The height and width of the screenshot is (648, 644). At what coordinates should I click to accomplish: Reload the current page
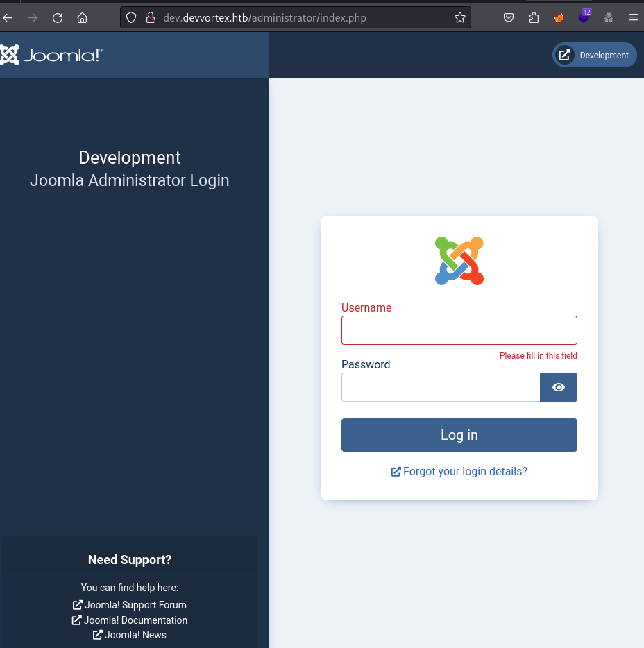[x=58, y=18]
